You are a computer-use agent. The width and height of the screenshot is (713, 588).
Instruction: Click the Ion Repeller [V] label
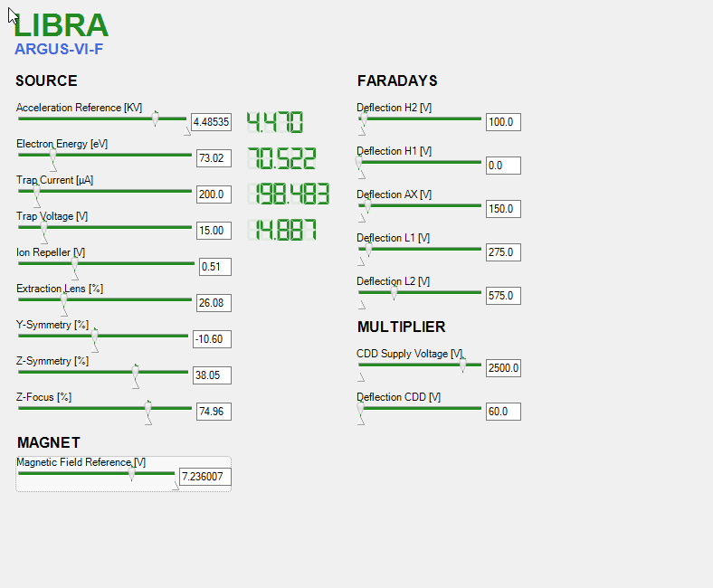pyautogui.click(x=51, y=252)
